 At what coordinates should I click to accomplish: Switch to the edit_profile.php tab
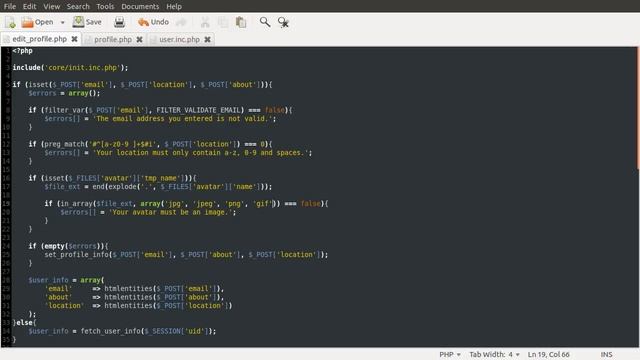tap(39, 39)
